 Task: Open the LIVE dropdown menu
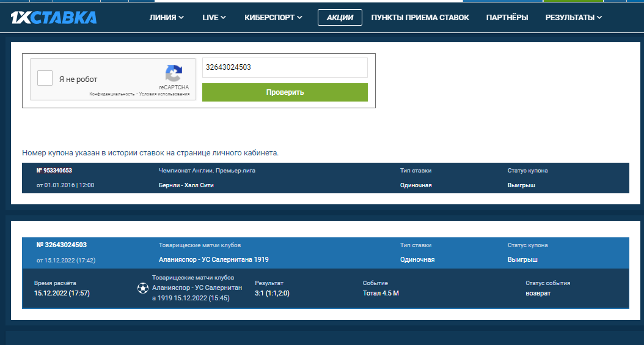coord(214,18)
